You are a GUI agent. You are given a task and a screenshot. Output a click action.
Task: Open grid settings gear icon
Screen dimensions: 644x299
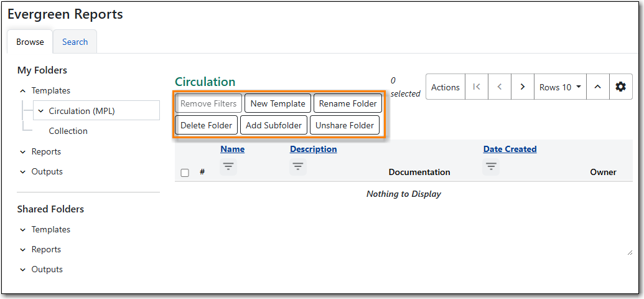(620, 87)
